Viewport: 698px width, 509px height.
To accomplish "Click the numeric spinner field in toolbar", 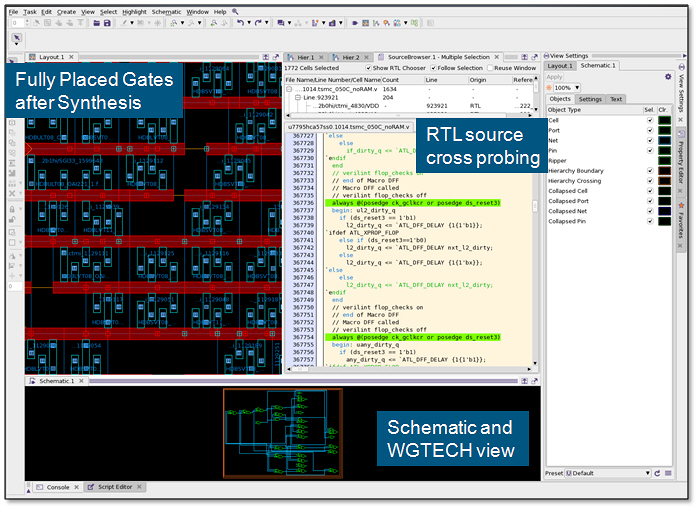I will 20,23.
